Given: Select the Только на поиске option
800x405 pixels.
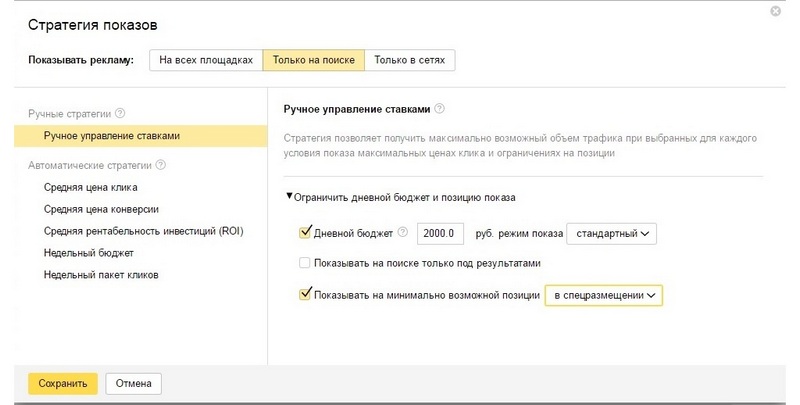Looking at the screenshot, I should 314,60.
